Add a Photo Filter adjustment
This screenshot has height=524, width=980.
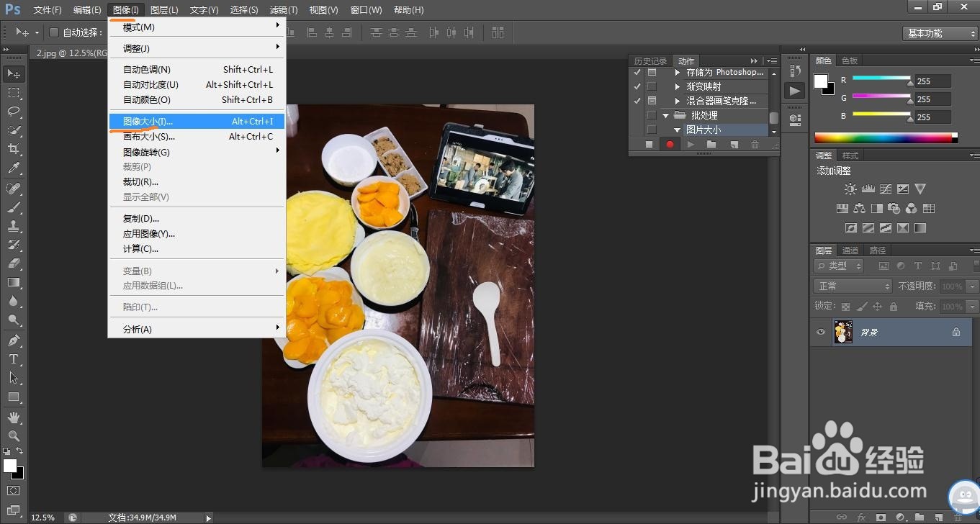tap(894, 209)
